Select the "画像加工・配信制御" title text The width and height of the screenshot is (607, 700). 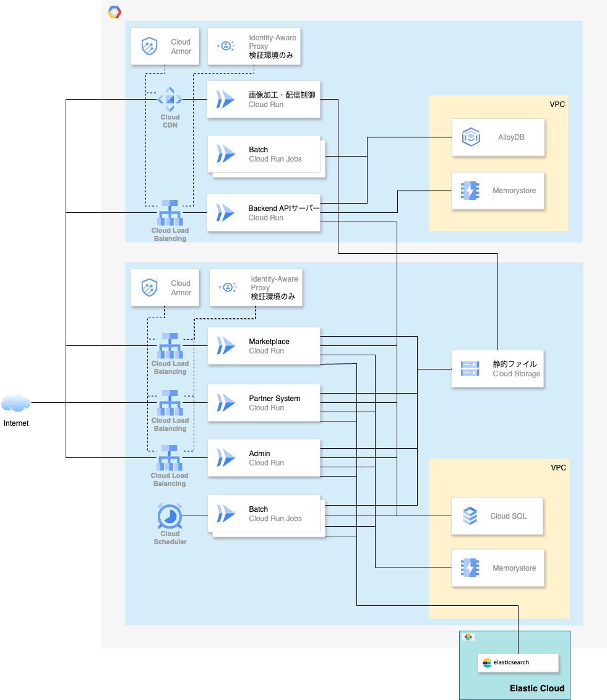pos(282,95)
